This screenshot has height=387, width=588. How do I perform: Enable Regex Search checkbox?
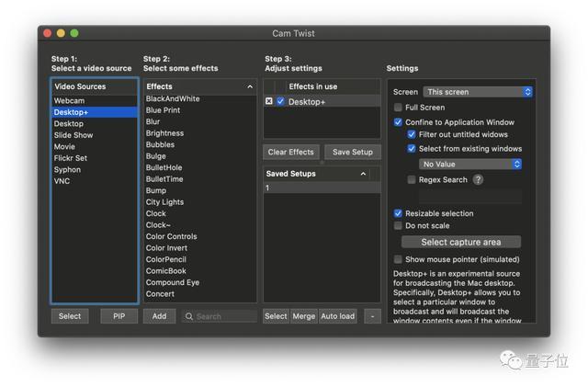click(412, 180)
